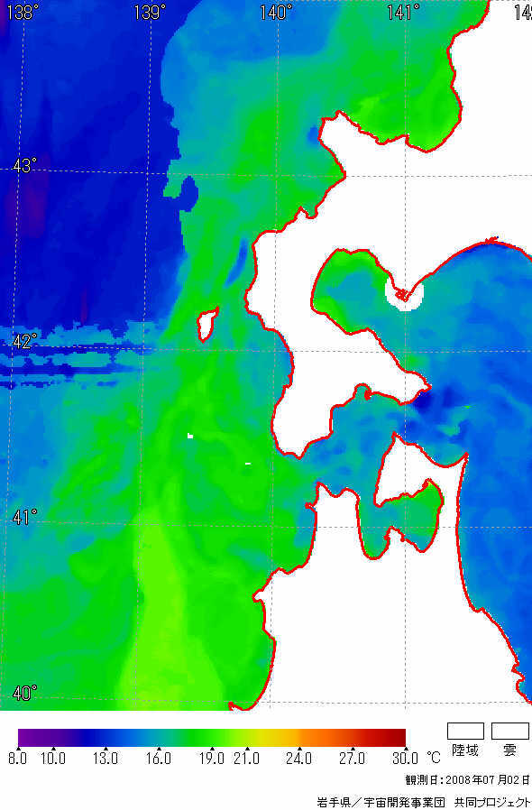The height and width of the screenshot is (810, 532).
Task: Click the small white island west of Hokkaido
Action: tap(207, 324)
